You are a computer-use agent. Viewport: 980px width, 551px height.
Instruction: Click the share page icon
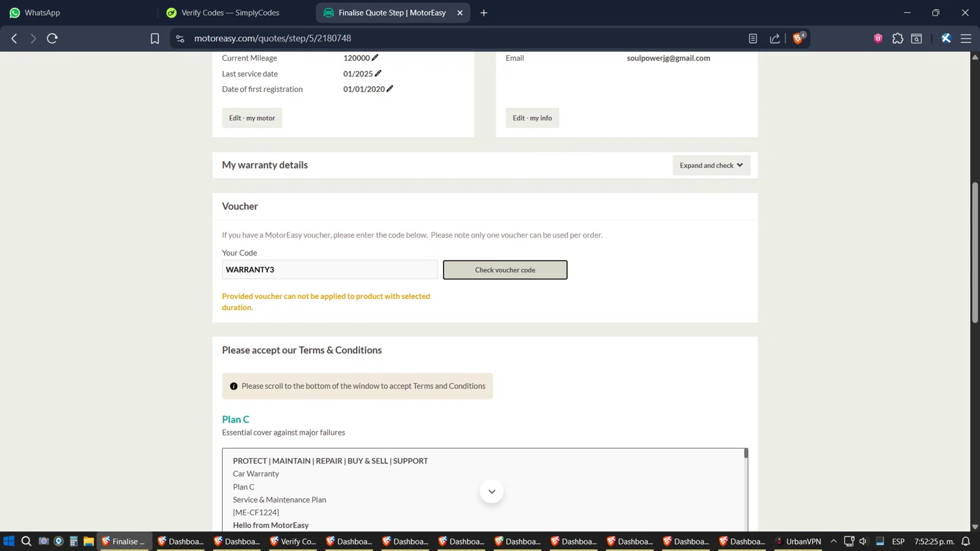click(x=775, y=39)
